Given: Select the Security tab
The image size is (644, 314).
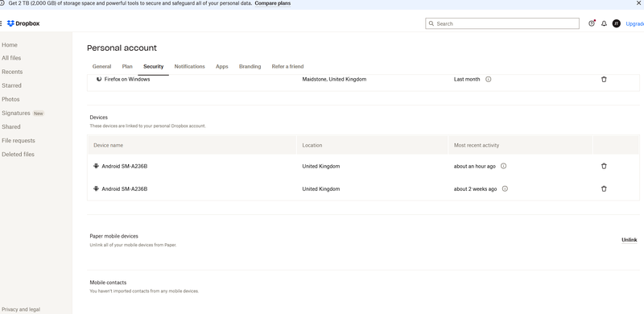Looking at the screenshot, I should click(x=153, y=67).
